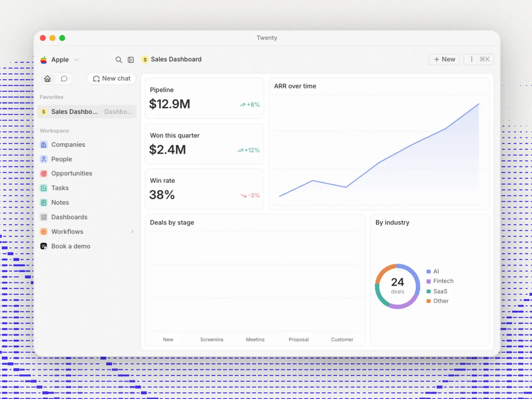This screenshot has height=399, width=532.
Task: Select the Other orange legend swatch
Action: pos(429,301)
